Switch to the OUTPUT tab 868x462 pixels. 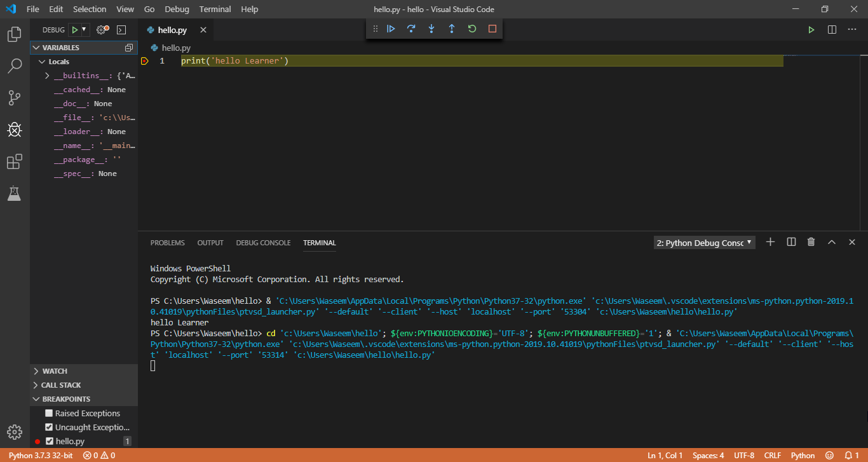point(210,243)
